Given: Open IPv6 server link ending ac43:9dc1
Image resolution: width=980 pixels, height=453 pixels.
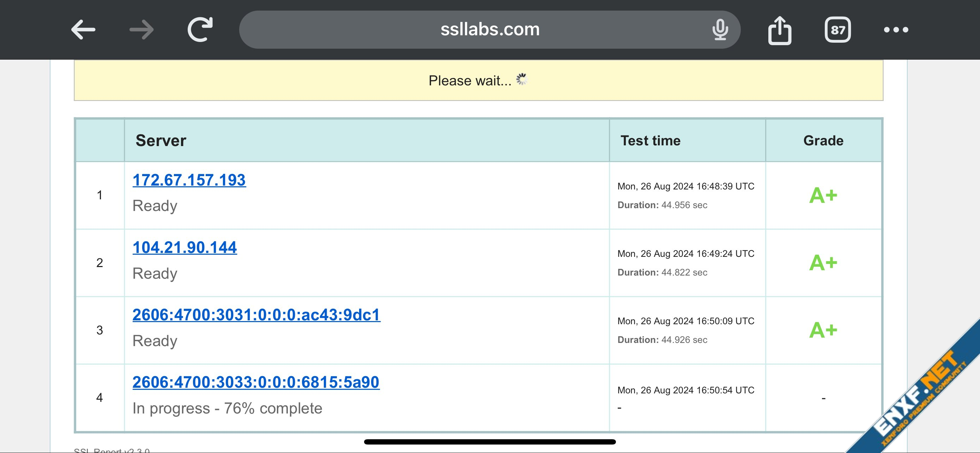Looking at the screenshot, I should [x=256, y=315].
